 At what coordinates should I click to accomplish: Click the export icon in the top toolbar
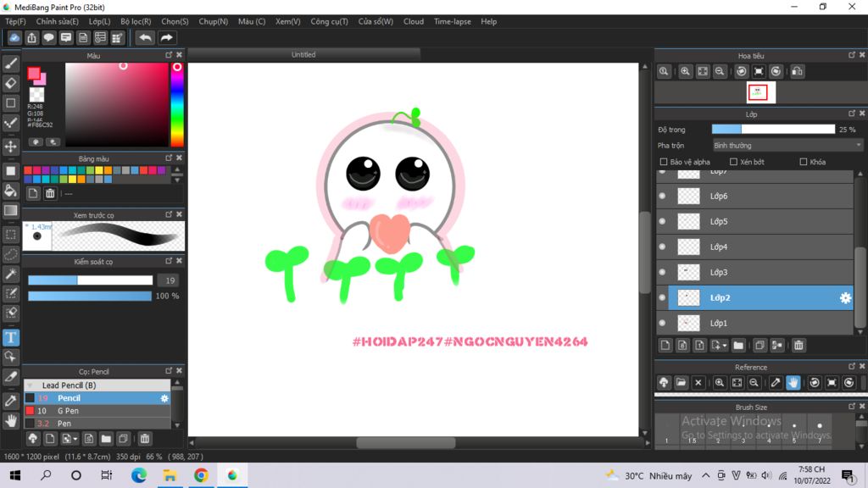pos(31,37)
